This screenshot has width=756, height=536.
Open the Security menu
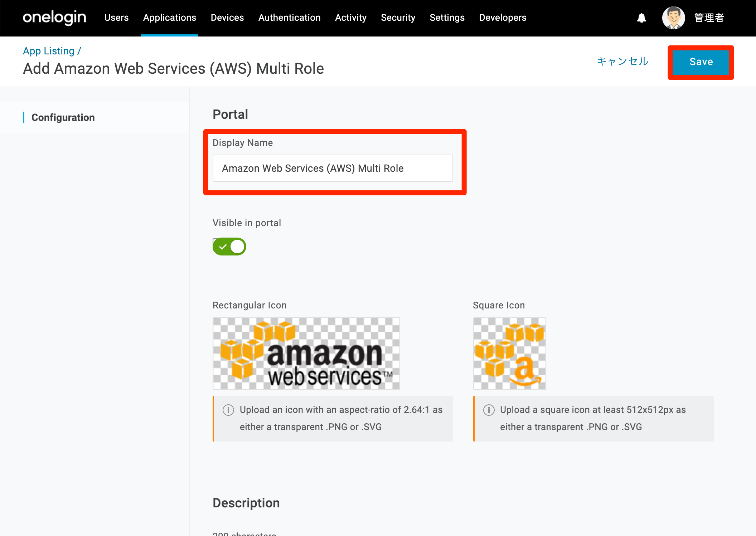click(398, 18)
